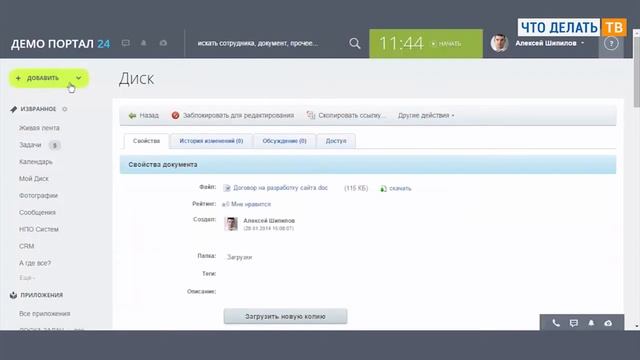Click Алексей Шипилов avatar in header
Image resolution: width=640 pixels, height=360 pixels.
point(499,43)
